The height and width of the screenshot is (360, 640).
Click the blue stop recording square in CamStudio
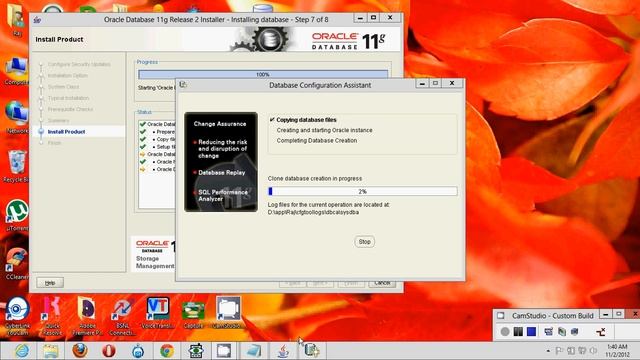tap(531, 331)
